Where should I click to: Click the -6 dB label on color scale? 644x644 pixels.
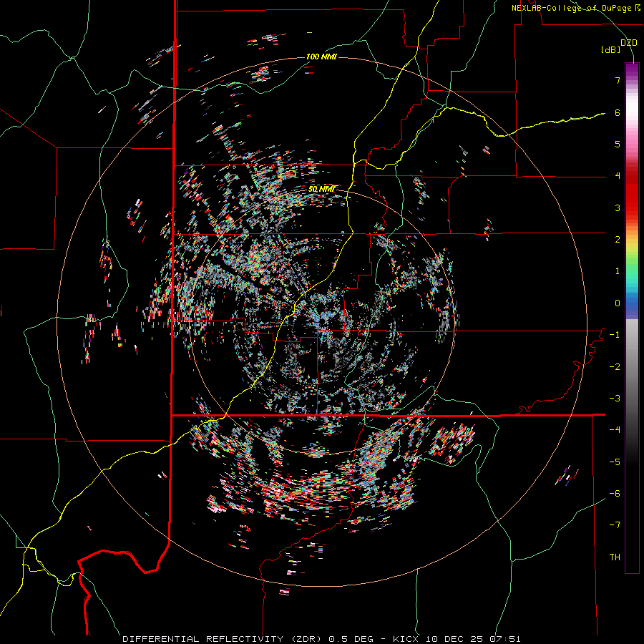[615, 494]
